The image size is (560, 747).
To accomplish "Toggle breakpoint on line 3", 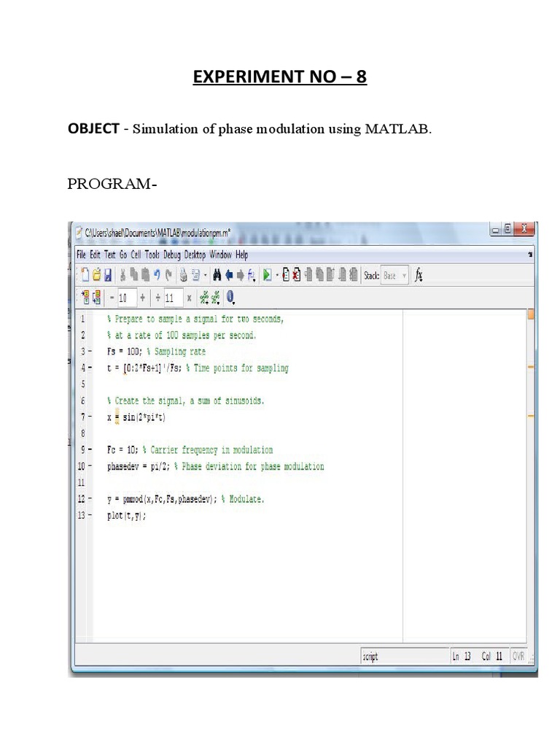I will [x=90, y=352].
